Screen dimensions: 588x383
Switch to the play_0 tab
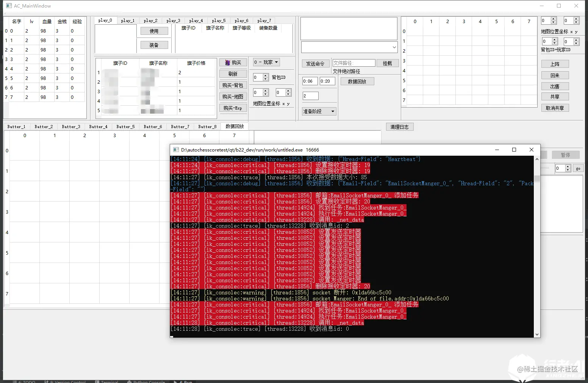(x=105, y=20)
